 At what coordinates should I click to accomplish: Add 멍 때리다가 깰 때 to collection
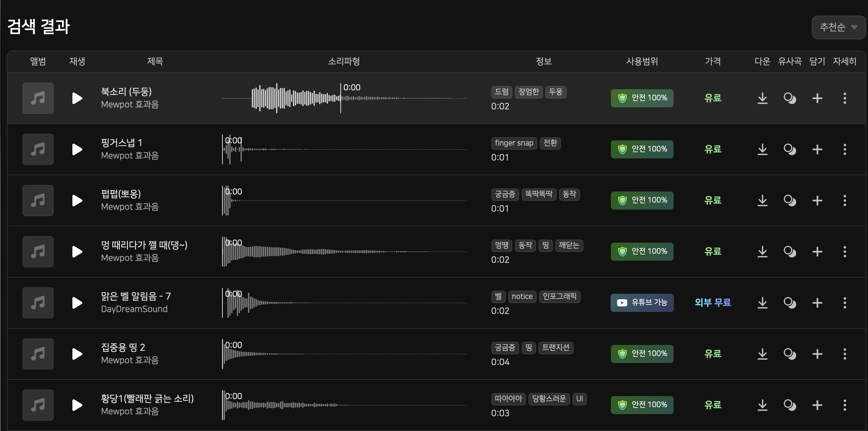(x=817, y=252)
